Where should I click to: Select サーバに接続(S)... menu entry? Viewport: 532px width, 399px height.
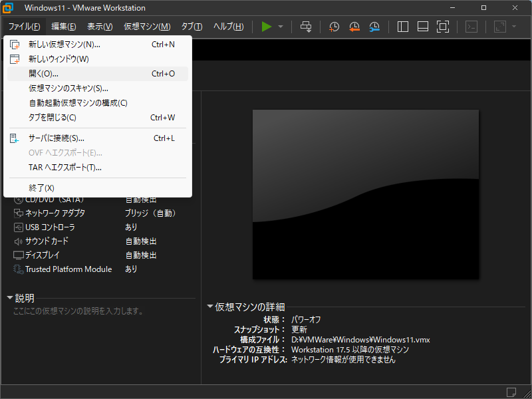tap(98, 138)
